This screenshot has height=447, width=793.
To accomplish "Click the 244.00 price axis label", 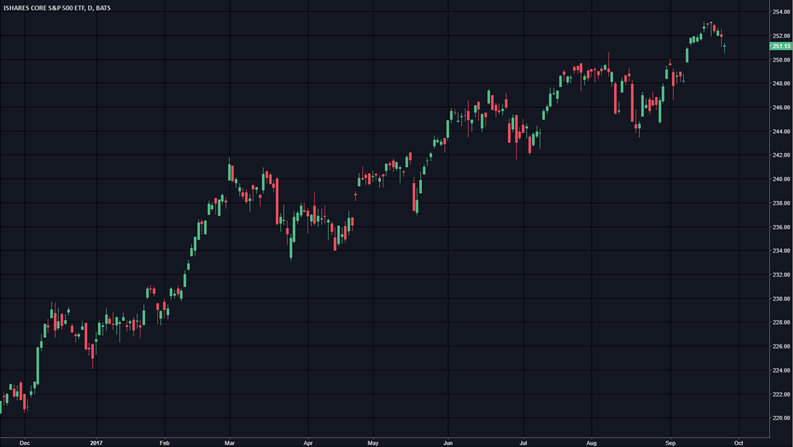I will (x=781, y=131).
